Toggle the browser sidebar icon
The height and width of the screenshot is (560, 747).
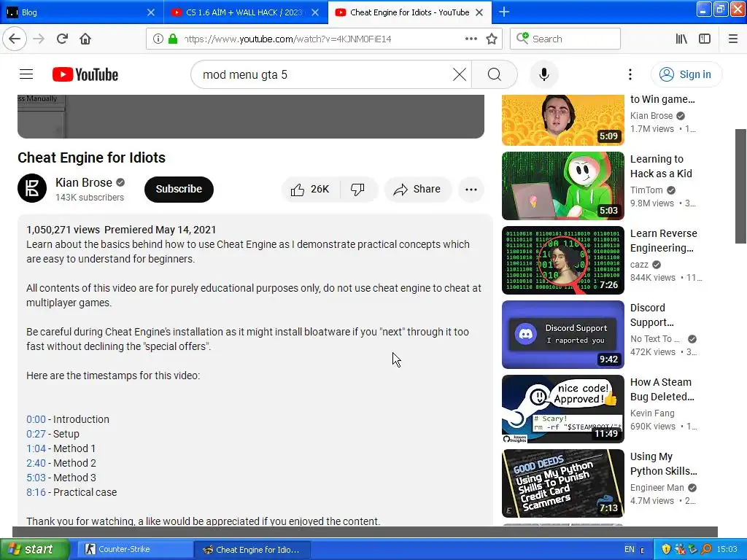(x=705, y=39)
